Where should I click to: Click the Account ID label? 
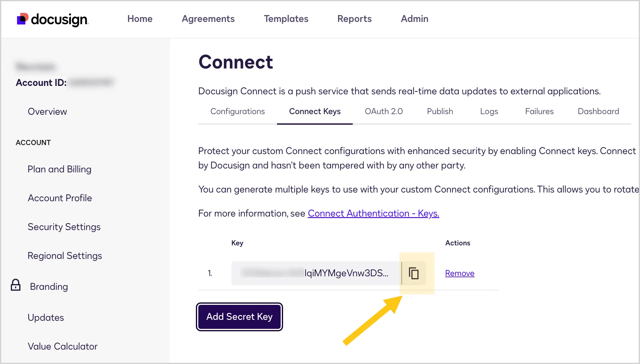point(41,83)
